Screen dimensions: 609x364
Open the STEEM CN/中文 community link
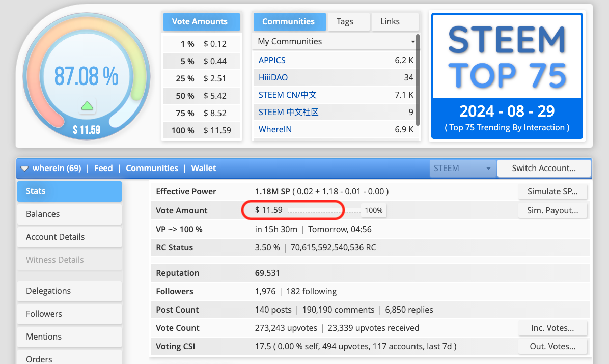(287, 95)
